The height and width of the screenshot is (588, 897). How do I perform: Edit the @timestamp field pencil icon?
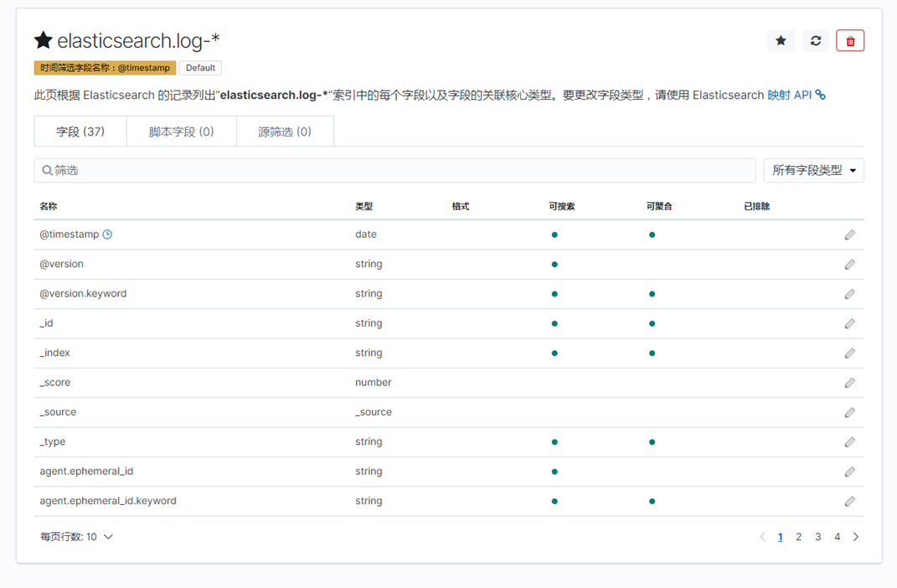pos(850,235)
